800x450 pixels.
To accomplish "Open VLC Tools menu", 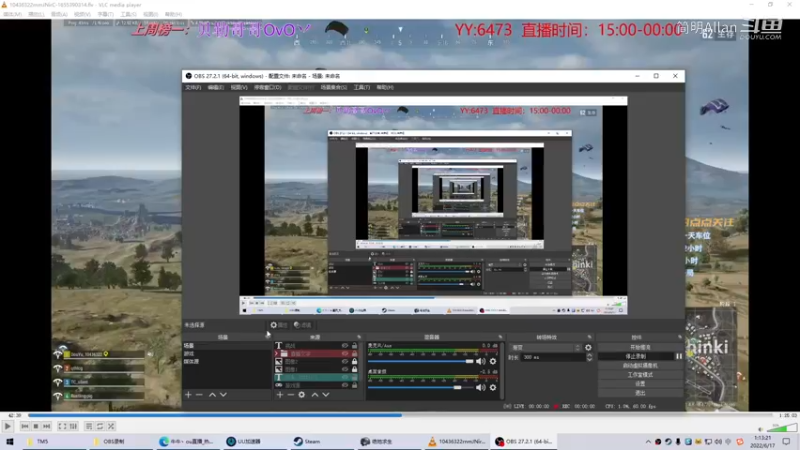I will coord(128,14).
